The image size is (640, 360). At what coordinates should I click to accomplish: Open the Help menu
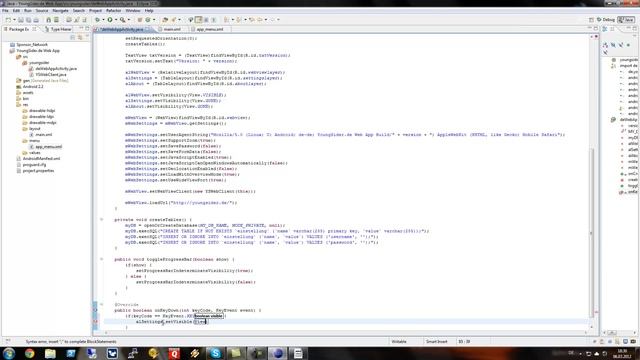[149, 11]
